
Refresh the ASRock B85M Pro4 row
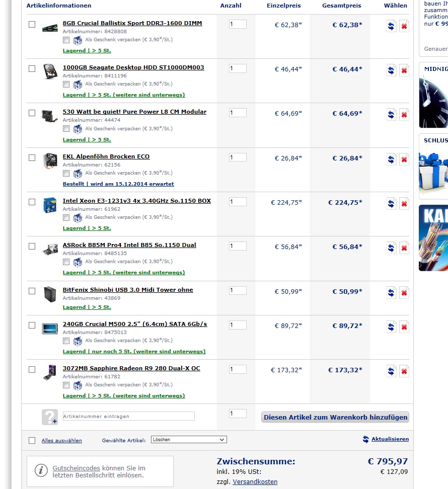[391, 248]
